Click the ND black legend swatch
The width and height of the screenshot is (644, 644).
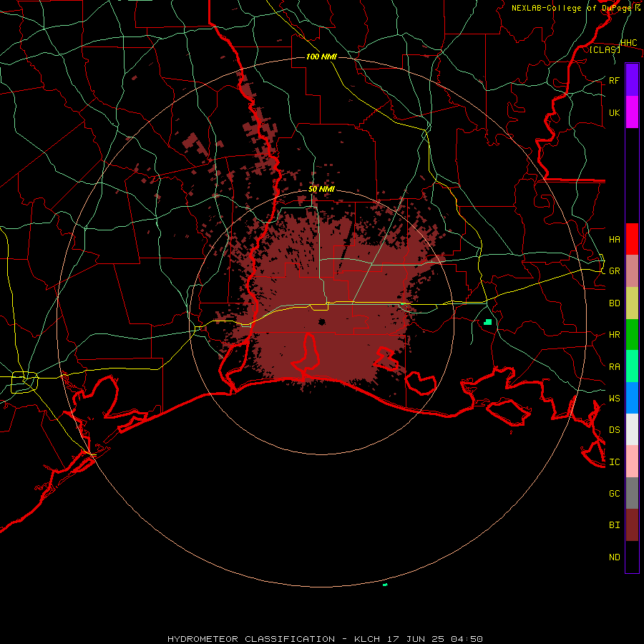point(632,557)
